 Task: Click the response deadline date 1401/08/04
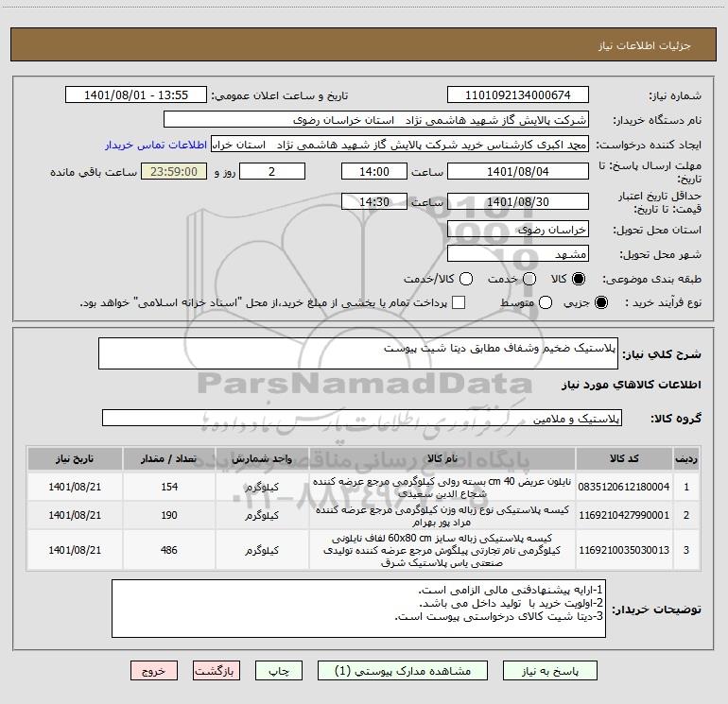[x=518, y=171]
